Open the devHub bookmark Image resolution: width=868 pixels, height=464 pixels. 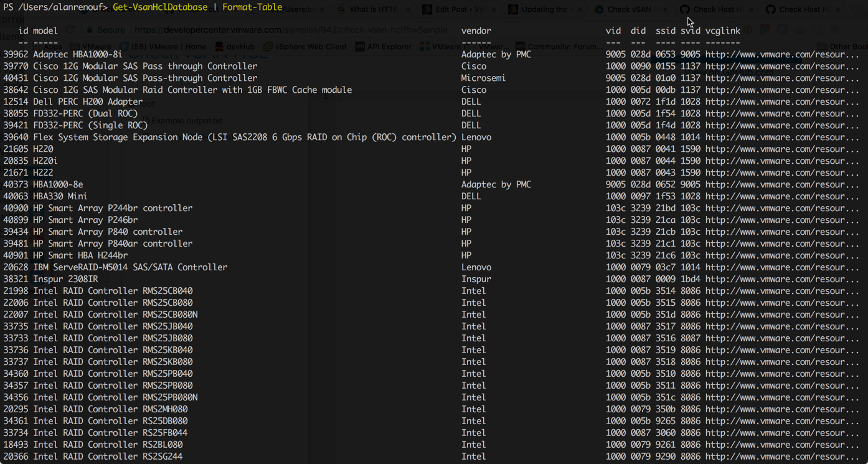(234, 47)
